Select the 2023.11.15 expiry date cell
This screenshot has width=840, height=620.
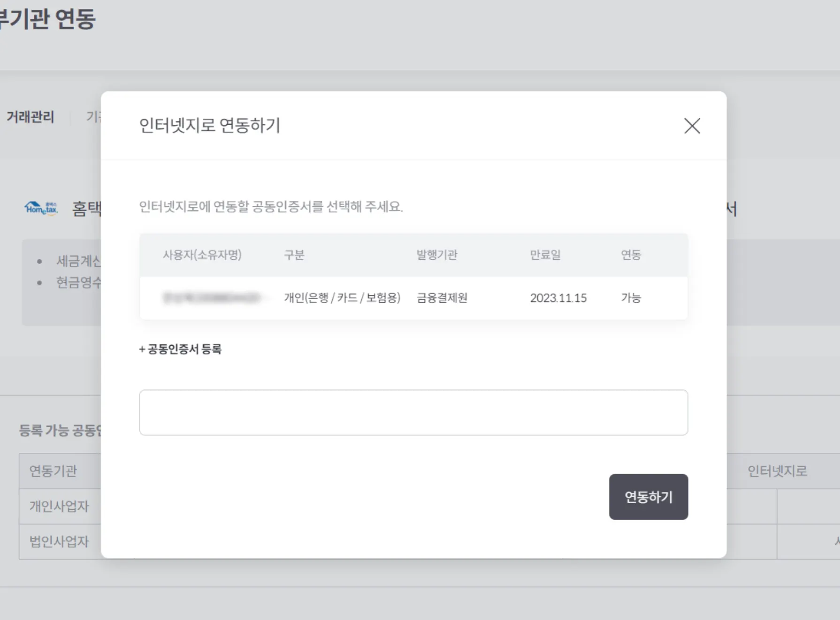pos(558,298)
